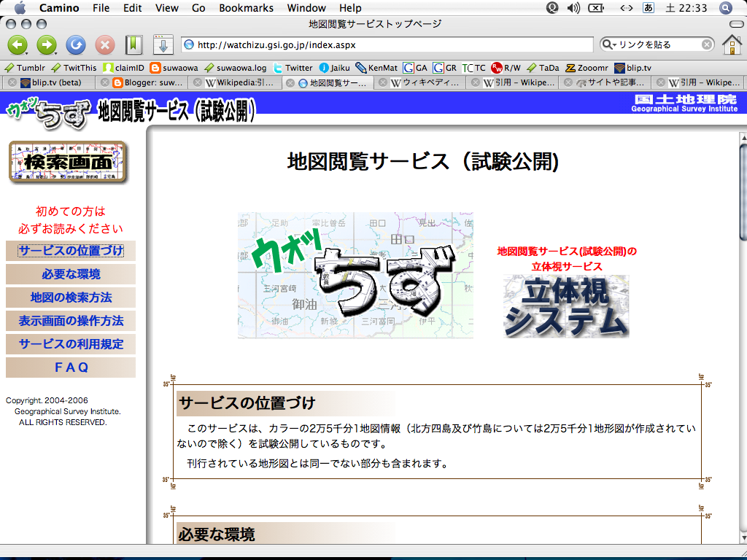This screenshot has height=560, width=747.
Task: Open the Twitter bookmark
Action: (293, 68)
